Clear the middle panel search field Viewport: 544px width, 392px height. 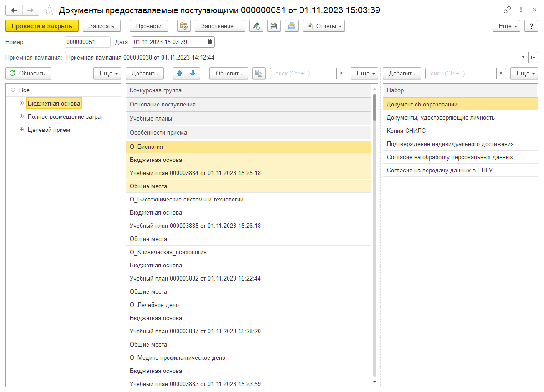[x=341, y=73]
